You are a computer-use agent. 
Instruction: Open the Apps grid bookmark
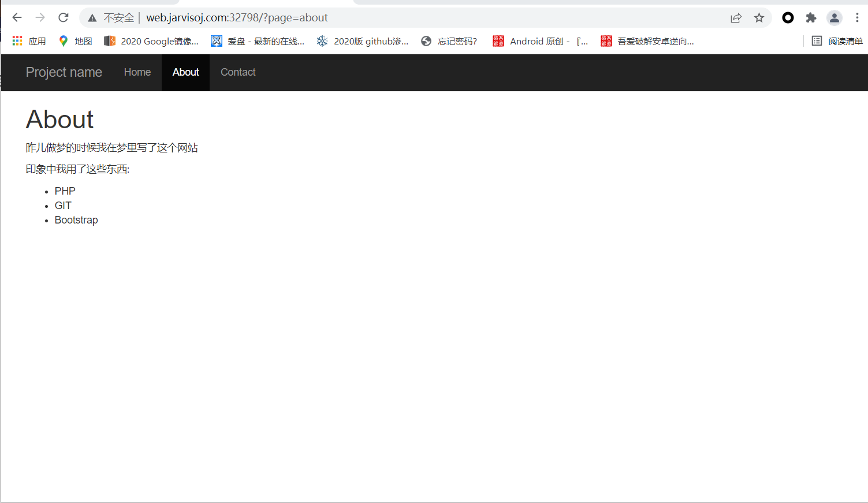(29, 41)
